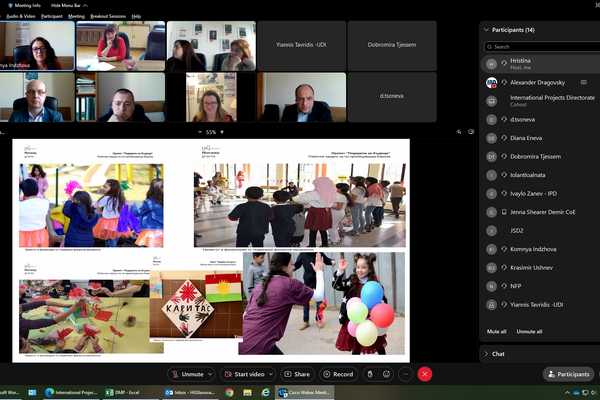Click International Projects Directorate device avatar
The width and height of the screenshot is (600, 400).
coord(491,101)
